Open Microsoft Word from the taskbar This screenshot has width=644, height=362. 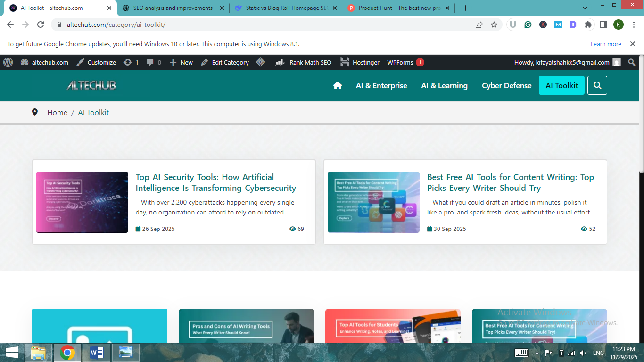pos(97,353)
